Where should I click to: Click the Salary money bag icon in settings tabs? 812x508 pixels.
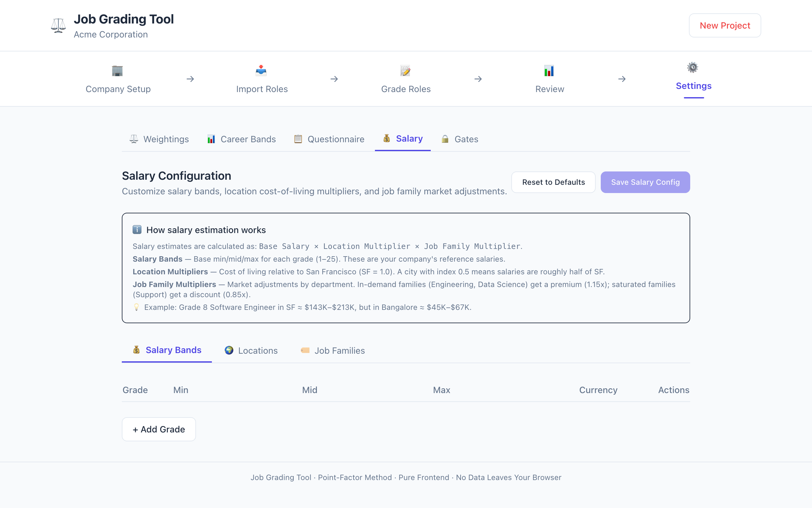coord(387,138)
